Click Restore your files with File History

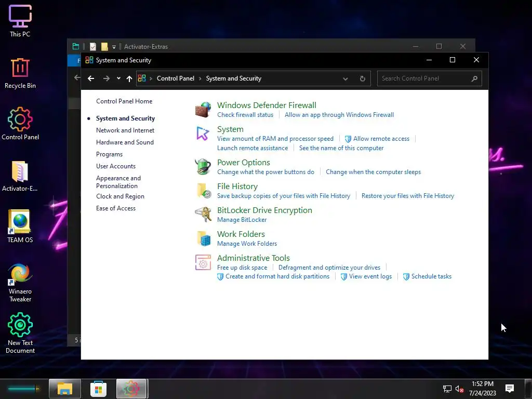click(408, 196)
